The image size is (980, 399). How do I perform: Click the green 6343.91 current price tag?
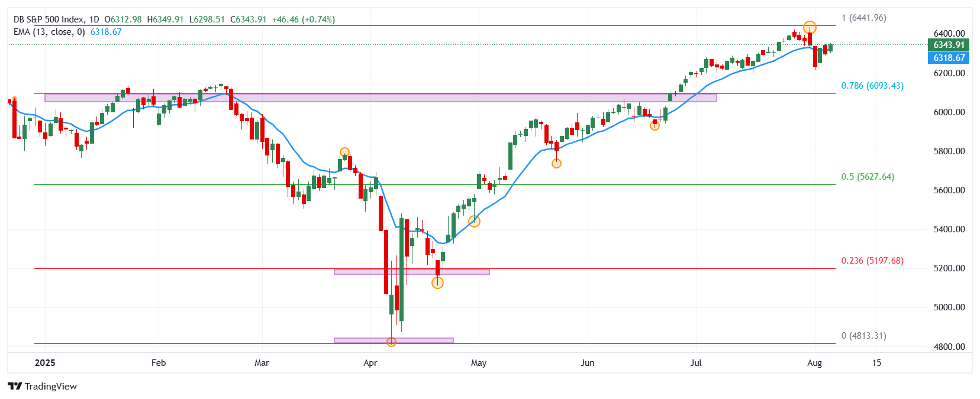point(949,45)
